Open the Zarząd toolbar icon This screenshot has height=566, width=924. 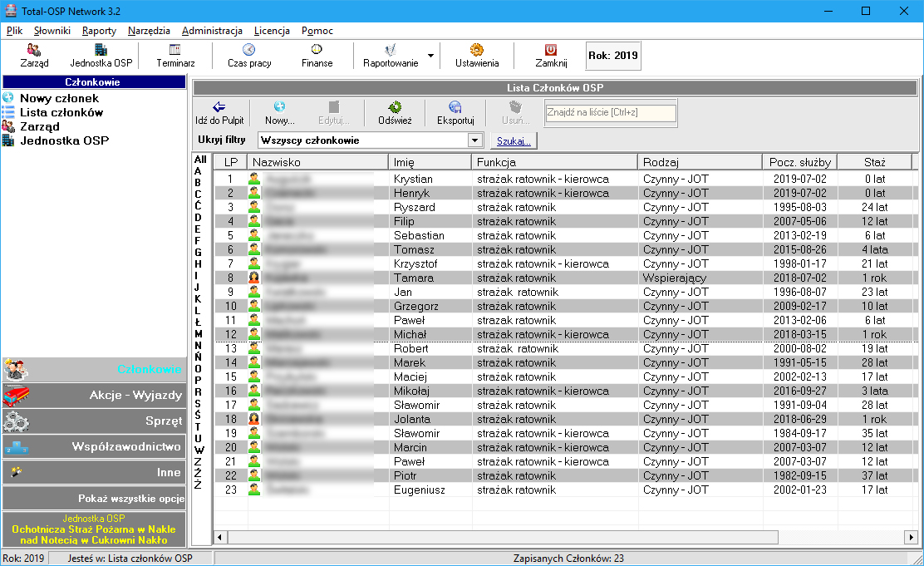coord(34,51)
